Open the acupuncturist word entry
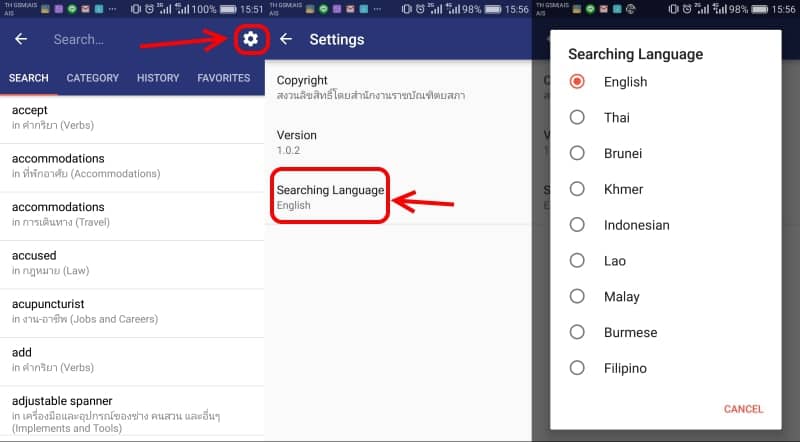The width and height of the screenshot is (800, 442). point(132,313)
